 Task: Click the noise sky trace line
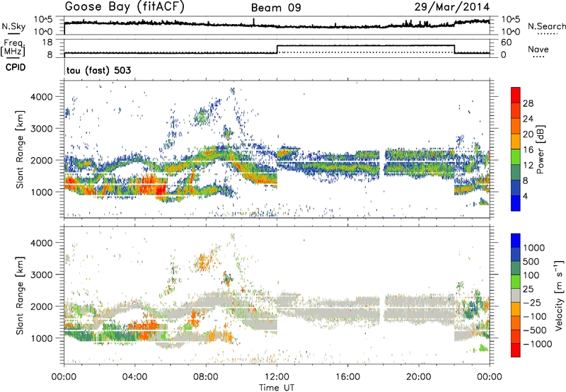(x=277, y=25)
